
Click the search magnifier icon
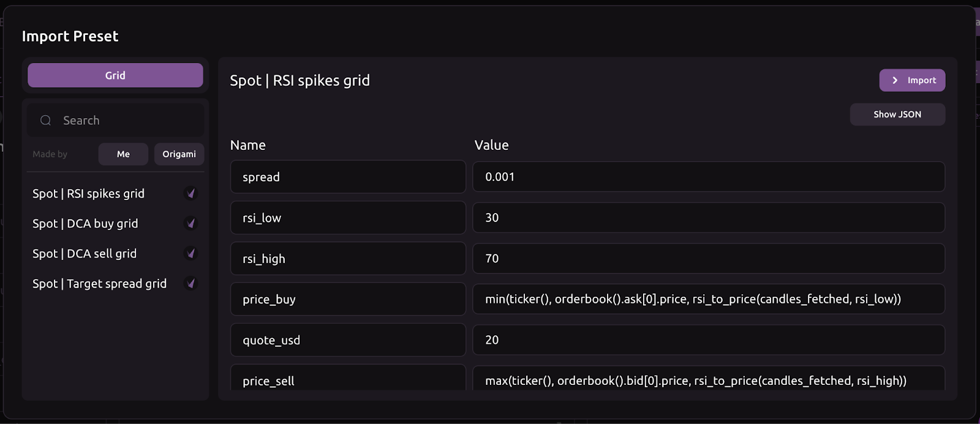pos(46,121)
